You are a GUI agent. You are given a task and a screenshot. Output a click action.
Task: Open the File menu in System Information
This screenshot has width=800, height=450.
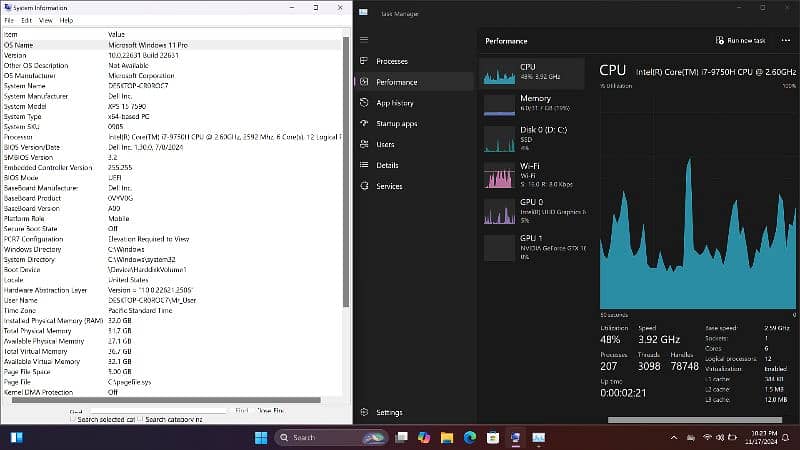click(10, 20)
